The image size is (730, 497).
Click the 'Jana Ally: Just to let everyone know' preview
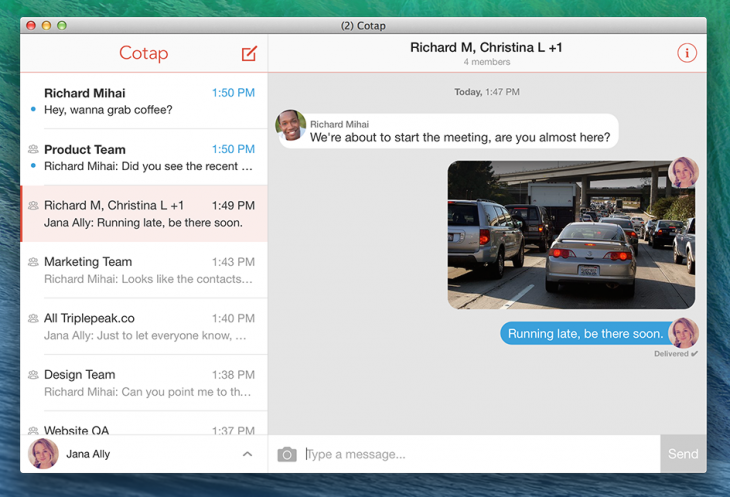[x=145, y=336]
